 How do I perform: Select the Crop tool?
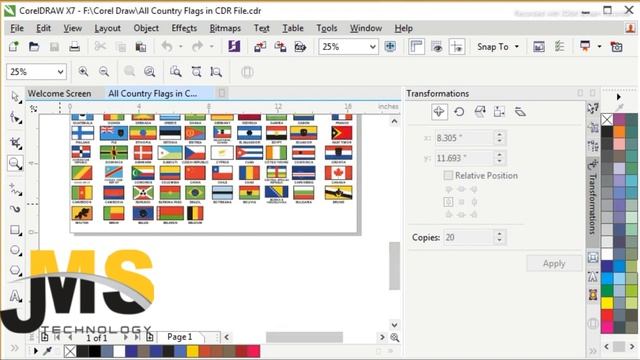tap(16, 143)
